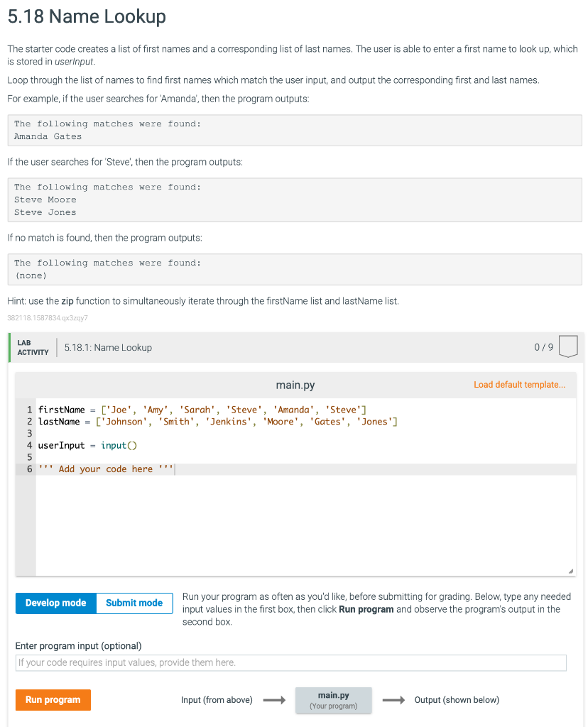Select the score checkbox in the lab header

click(x=568, y=347)
